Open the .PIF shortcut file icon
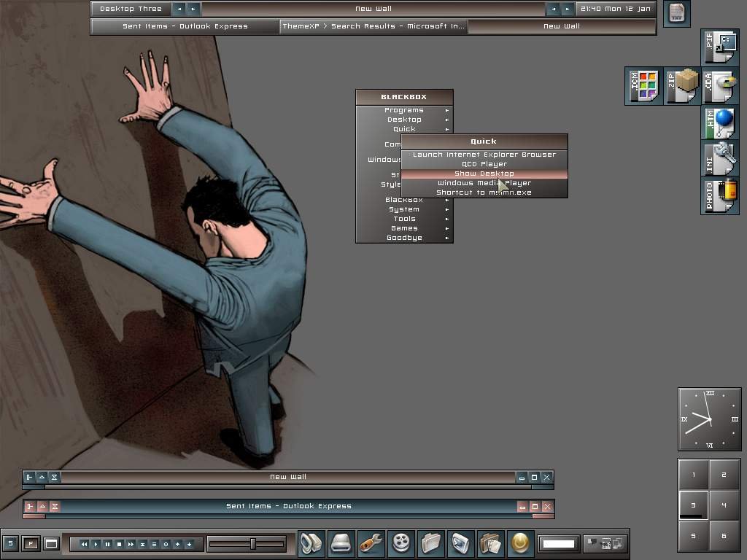Image resolution: width=747 pixels, height=560 pixels. pyautogui.click(x=720, y=47)
